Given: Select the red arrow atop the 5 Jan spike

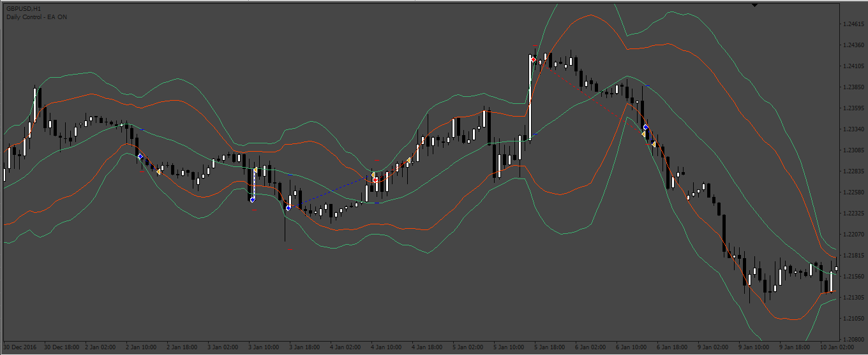Looking at the screenshot, I should pos(534,59).
